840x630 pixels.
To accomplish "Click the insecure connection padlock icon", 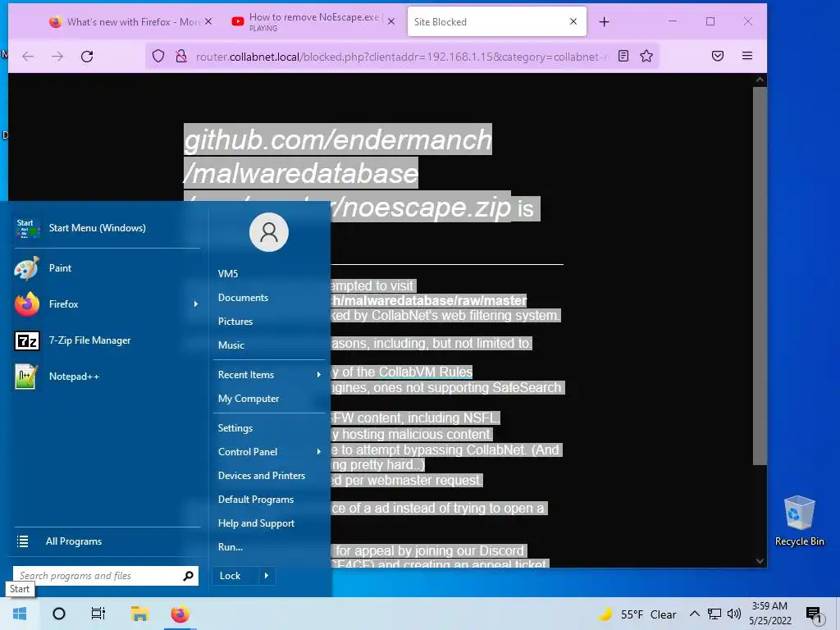I will point(181,57).
